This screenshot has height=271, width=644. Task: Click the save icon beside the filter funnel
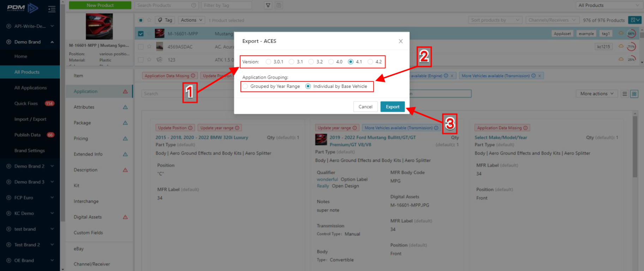pos(279,5)
